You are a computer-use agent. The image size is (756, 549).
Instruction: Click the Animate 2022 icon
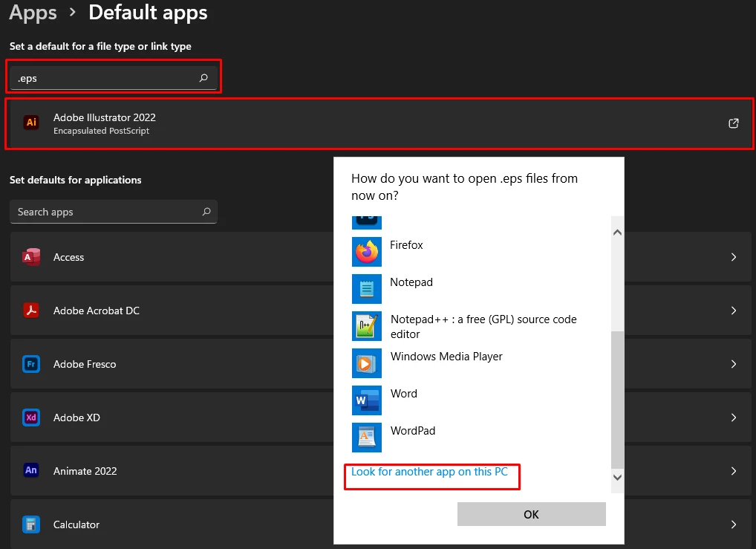click(x=31, y=470)
